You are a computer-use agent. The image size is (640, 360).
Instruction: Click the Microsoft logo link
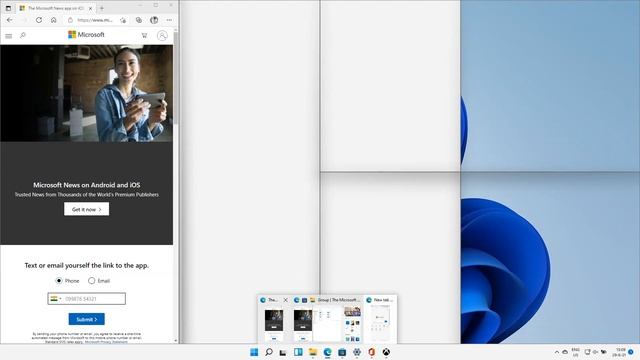[x=86, y=35]
